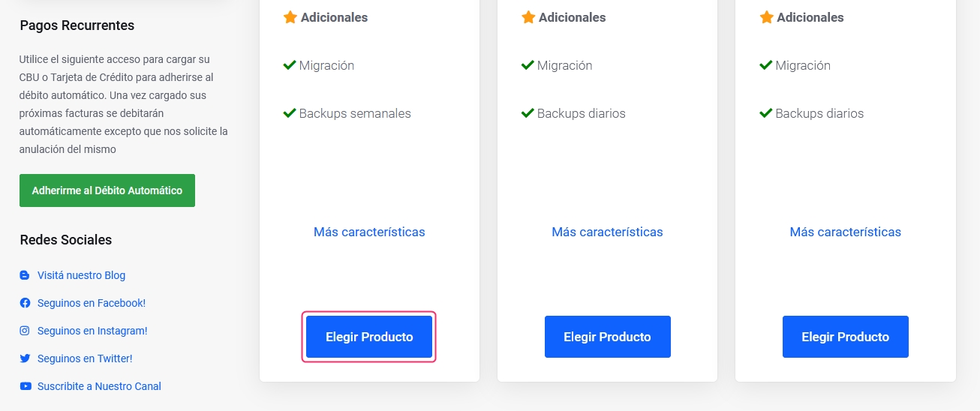Image resolution: width=980 pixels, height=411 pixels.
Task: Click the star icon in third plan's Adicionales
Action: point(766,17)
